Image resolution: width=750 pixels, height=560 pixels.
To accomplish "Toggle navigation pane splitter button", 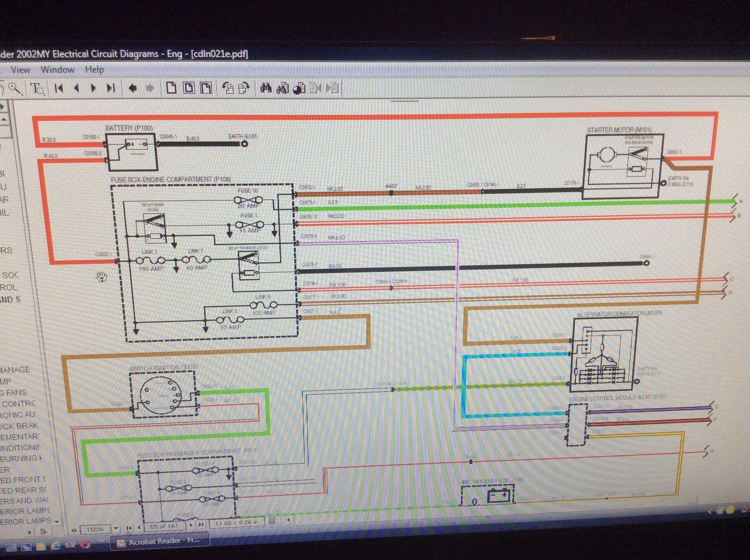I will pos(74,530).
